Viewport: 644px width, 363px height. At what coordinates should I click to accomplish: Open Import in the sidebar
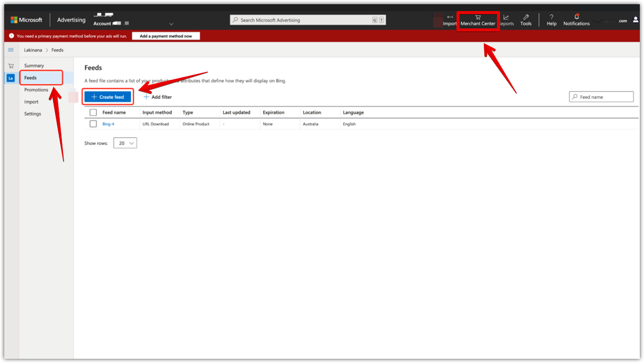coord(32,102)
